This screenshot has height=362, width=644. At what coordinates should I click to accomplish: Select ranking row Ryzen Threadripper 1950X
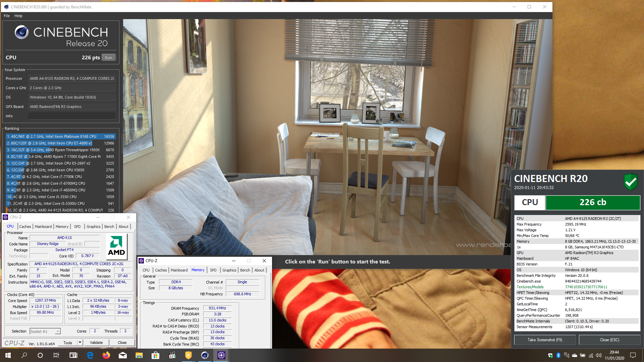point(60,150)
